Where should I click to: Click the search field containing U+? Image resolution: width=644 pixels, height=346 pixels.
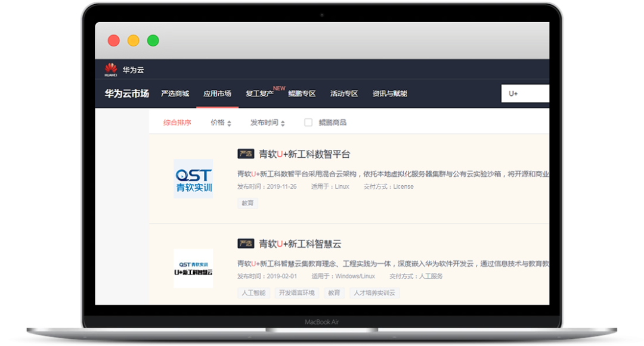525,93
